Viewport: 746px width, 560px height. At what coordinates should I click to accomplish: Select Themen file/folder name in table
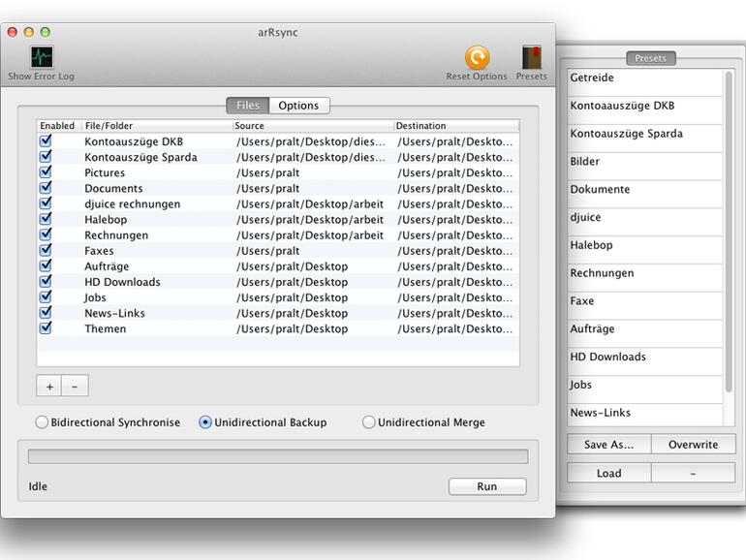tap(106, 328)
